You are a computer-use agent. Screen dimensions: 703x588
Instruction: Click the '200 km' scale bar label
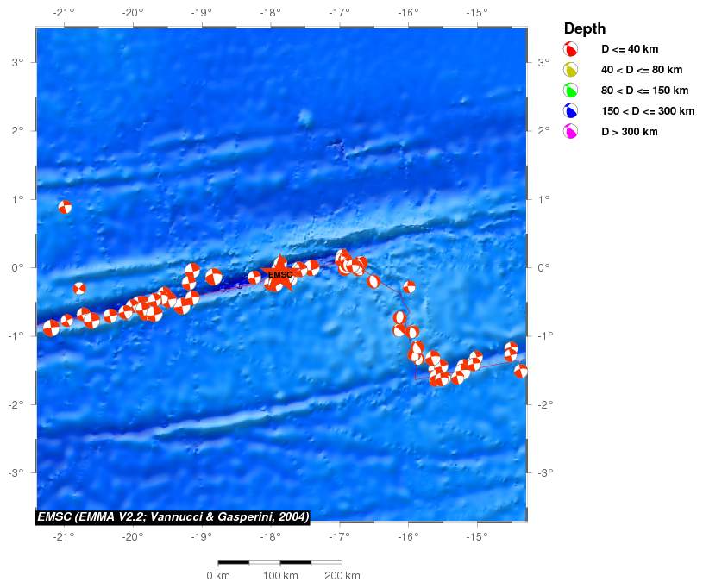tap(342, 576)
